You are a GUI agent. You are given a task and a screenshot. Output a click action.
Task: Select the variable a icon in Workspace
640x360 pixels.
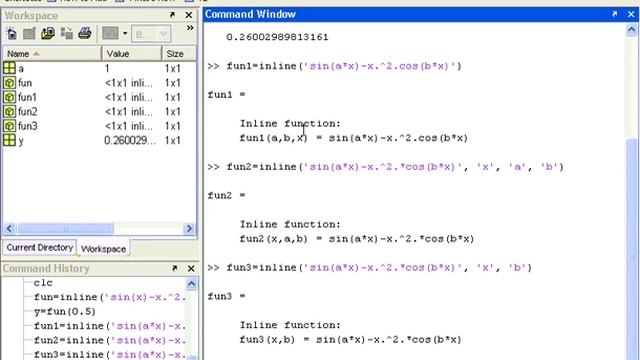pyautogui.click(x=9, y=68)
